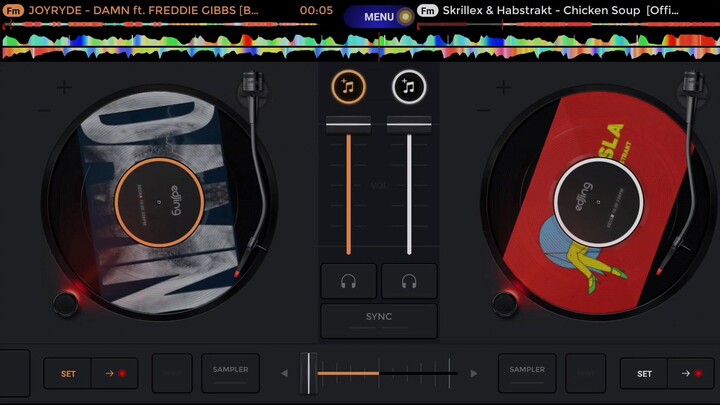This screenshot has width=720, height=405.
Task: Click the crossfader handle
Action: point(309,373)
